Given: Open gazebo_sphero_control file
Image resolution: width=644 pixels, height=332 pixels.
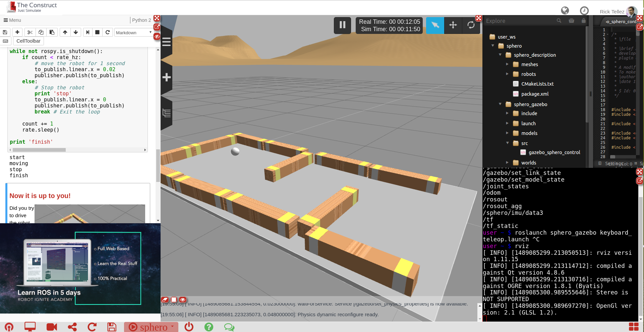Looking at the screenshot, I should (554, 152).
